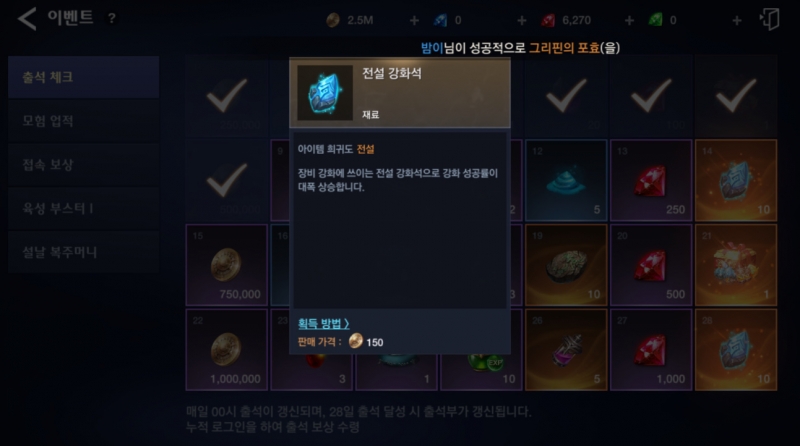Add gold with the plus next to 2.5M

click(414, 20)
